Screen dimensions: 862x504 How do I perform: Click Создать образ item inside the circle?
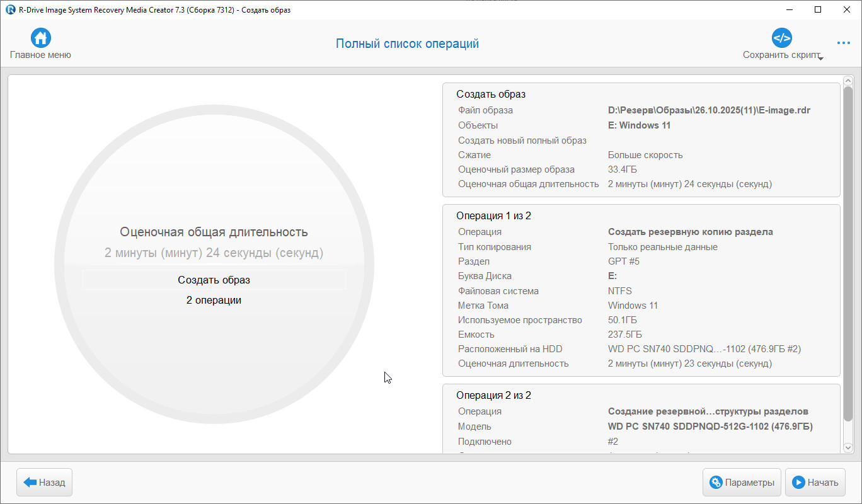(214, 280)
